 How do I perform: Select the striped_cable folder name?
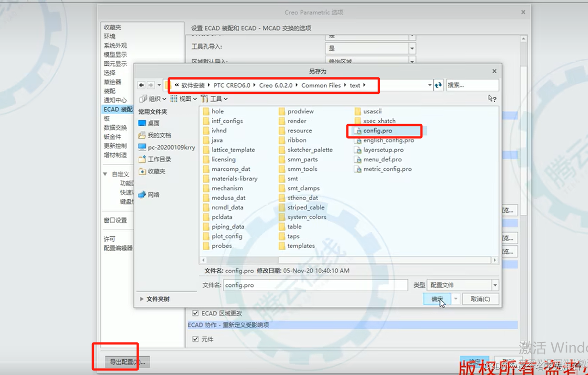[306, 207]
